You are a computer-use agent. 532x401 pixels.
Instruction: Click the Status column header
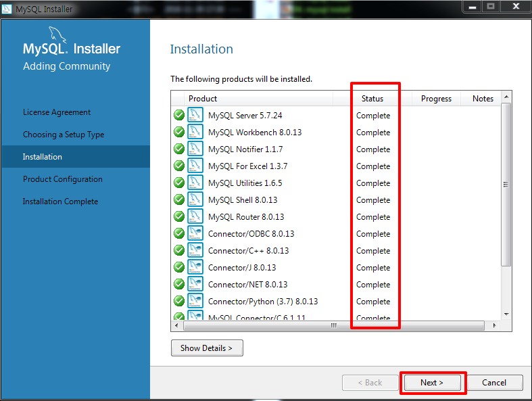tap(372, 99)
